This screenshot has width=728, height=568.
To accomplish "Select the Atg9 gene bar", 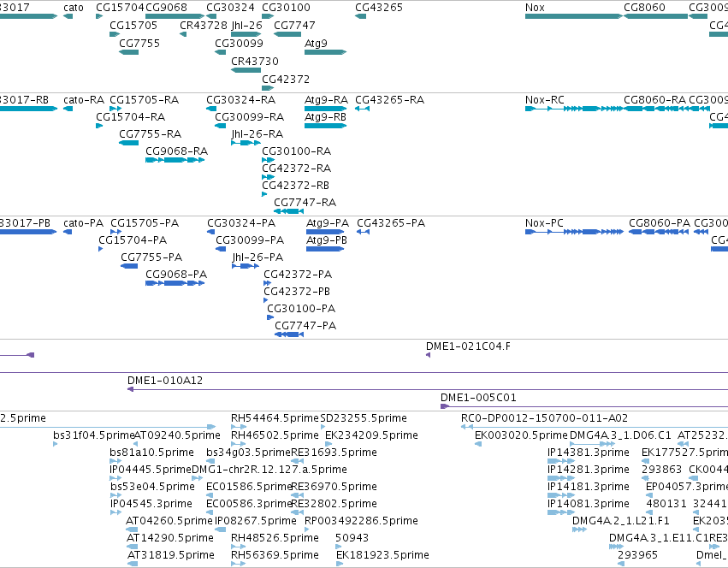I will tap(325, 52).
